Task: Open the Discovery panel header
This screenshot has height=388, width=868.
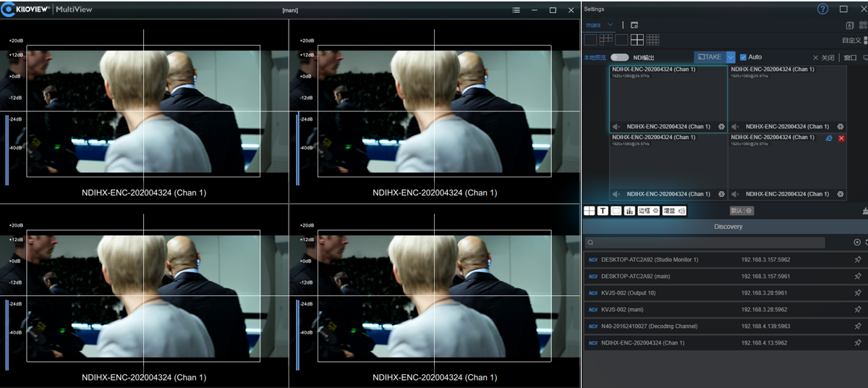Action: tap(725, 227)
